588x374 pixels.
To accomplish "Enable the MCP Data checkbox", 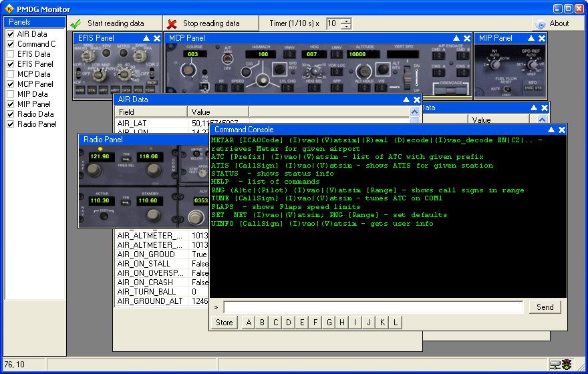I will click(11, 74).
